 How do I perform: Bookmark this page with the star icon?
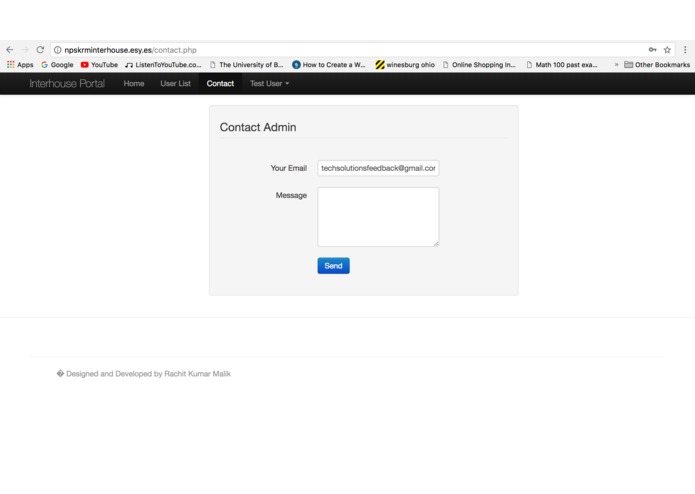click(x=667, y=50)
